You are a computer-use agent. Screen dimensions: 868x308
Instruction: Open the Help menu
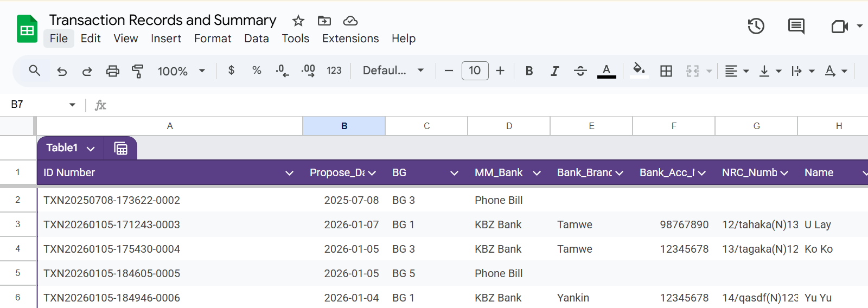pyautogui.click(x=404, y=39)
